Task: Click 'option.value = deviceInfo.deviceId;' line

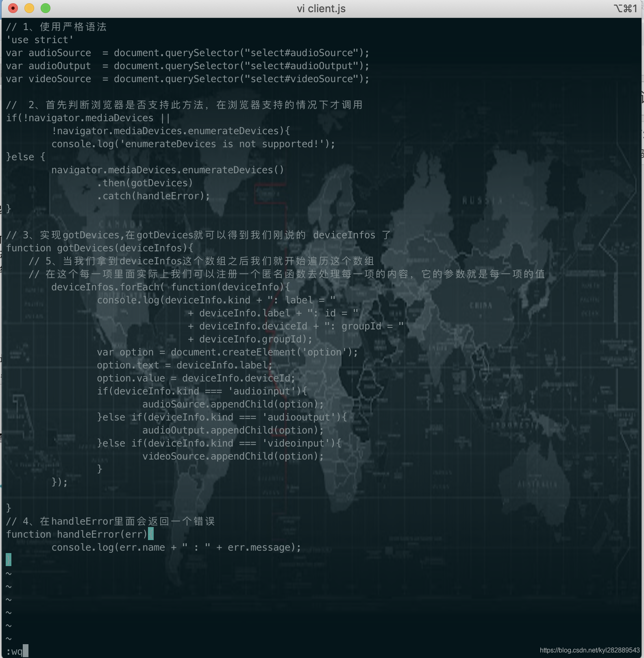Action: 196,378
